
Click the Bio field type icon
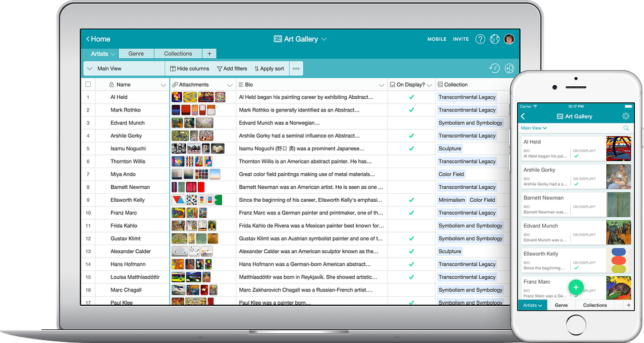pyautogui.click(x=241, y=85)
